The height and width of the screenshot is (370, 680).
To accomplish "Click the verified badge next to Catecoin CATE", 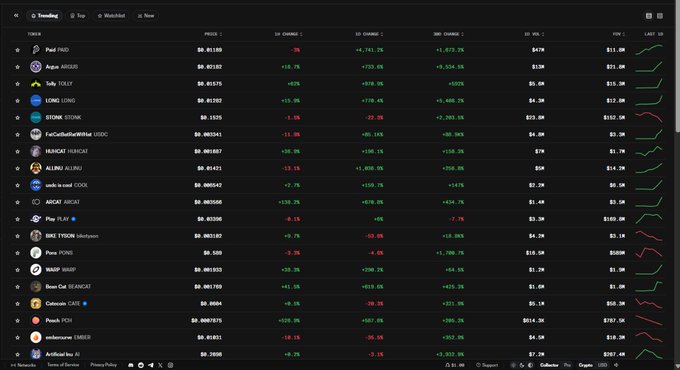I will 85,304.
